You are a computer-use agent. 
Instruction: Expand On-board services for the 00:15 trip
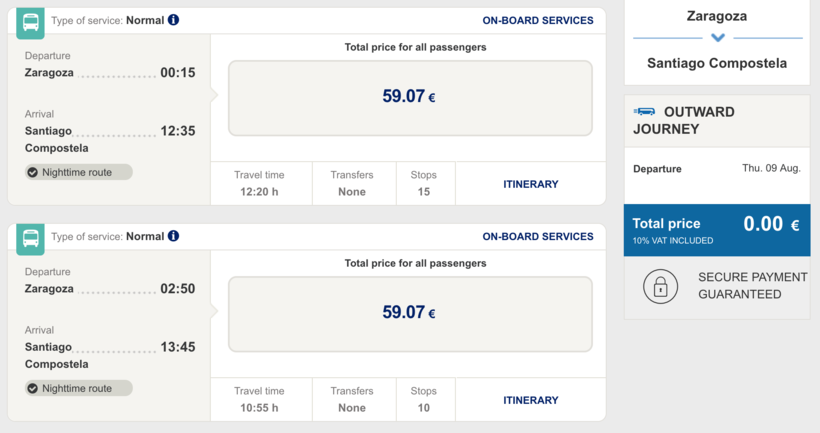tap(537, 20)
